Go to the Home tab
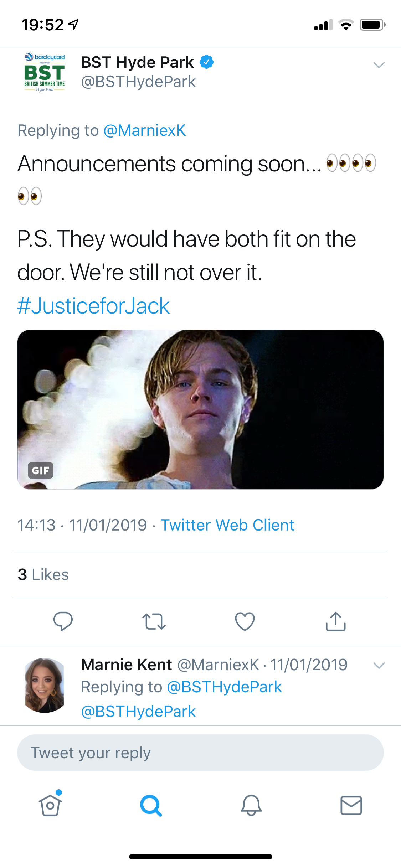The width and height of the screenshot is (401, 868). click(x=50, y=805)
